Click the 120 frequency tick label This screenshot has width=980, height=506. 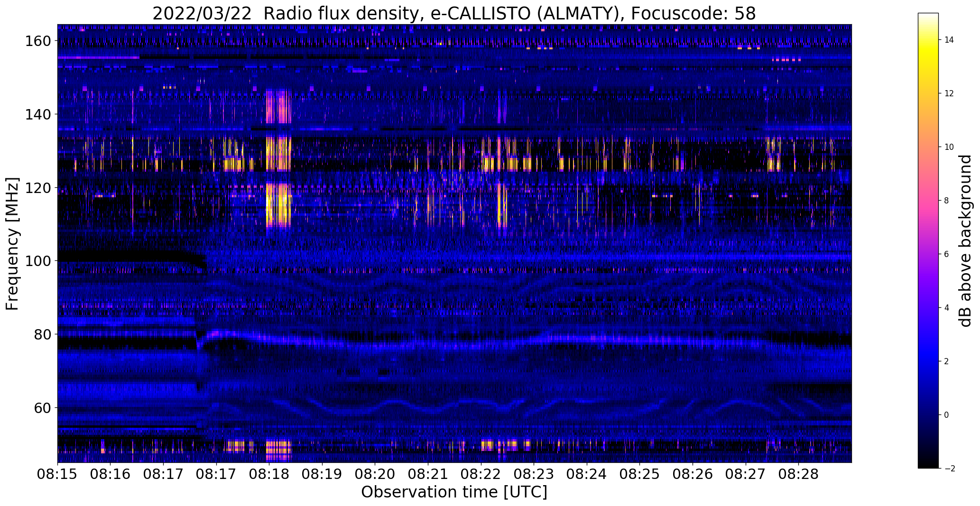coord(37,188)
